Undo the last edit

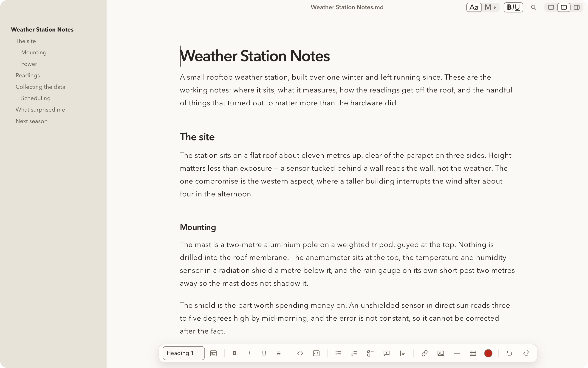click(x=509, y=353)
